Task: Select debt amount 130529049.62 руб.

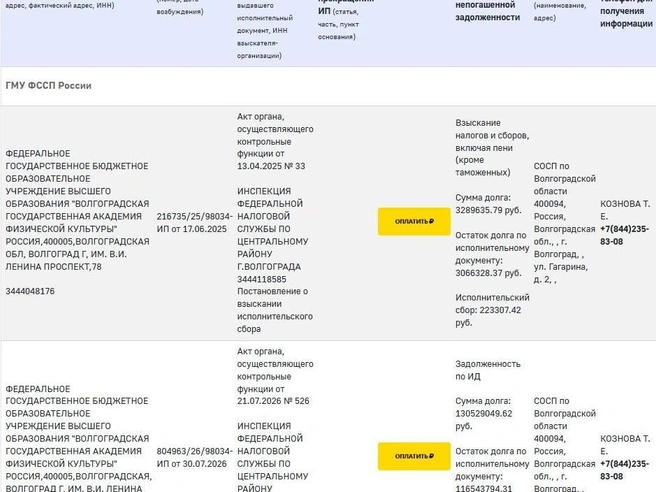Action: [484, 420]
